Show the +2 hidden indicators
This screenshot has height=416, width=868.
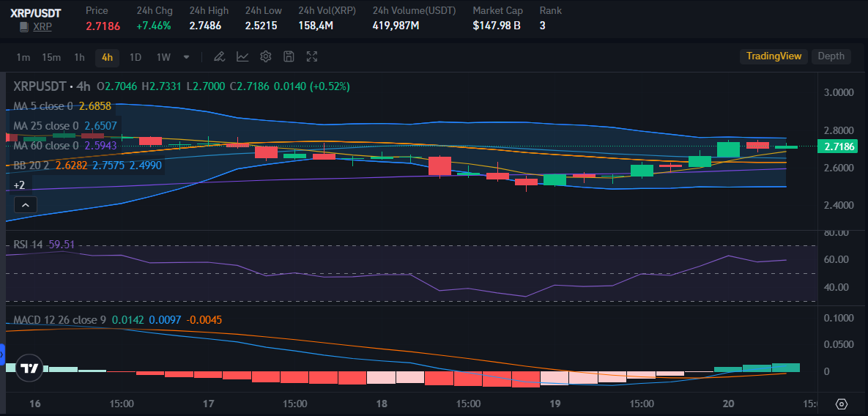(19, 185)
